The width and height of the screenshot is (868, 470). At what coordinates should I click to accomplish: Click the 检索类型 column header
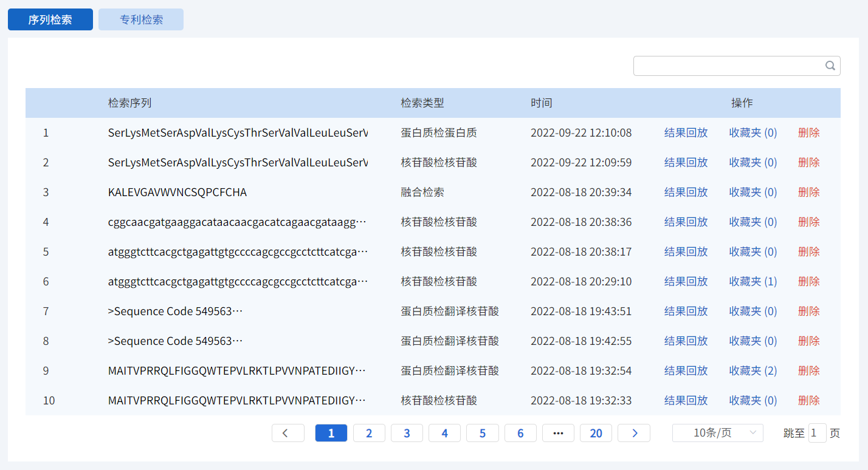click(x=422, y=103)
